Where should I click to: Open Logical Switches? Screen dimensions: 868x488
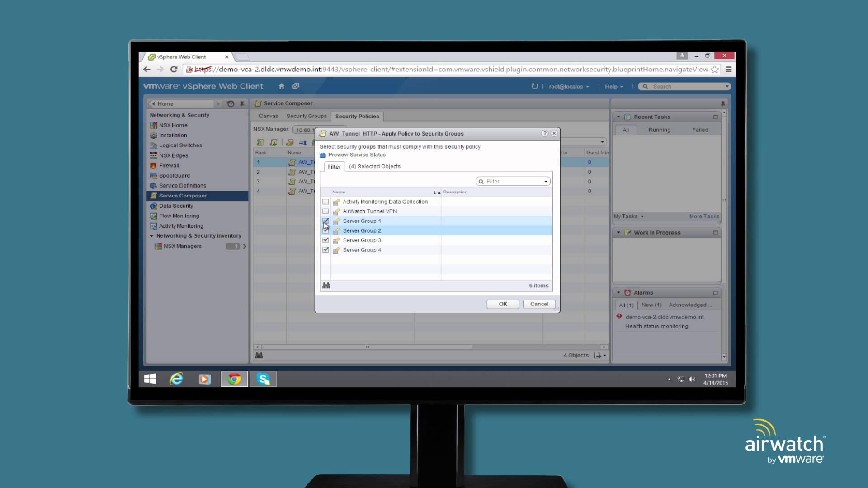pos(180,145)
